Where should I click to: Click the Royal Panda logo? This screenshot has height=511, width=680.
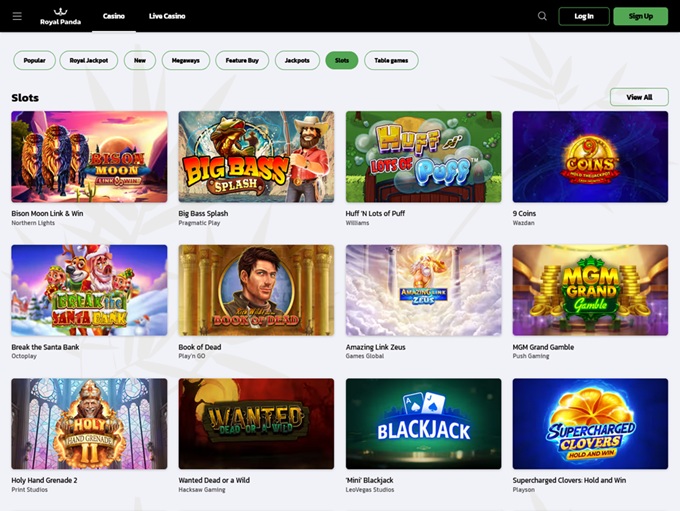60,16
